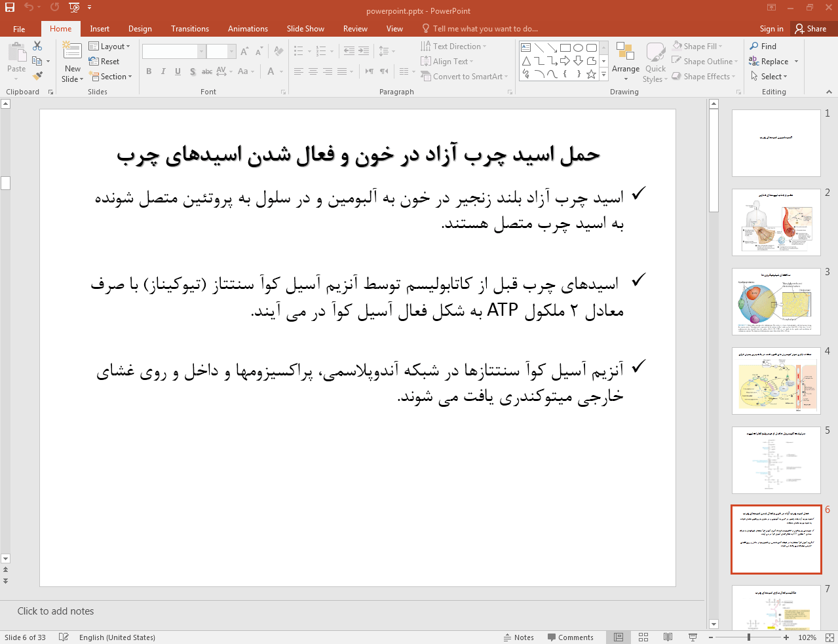This screenshot has height=644, width=838.
Task: Open the Select dropdown in Editing
Action: pyautogui.click(x=770, y=77)
